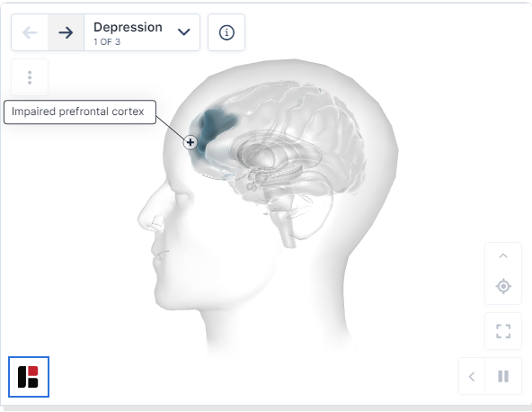Open the vertical three-dots options menu

point(30,77)
